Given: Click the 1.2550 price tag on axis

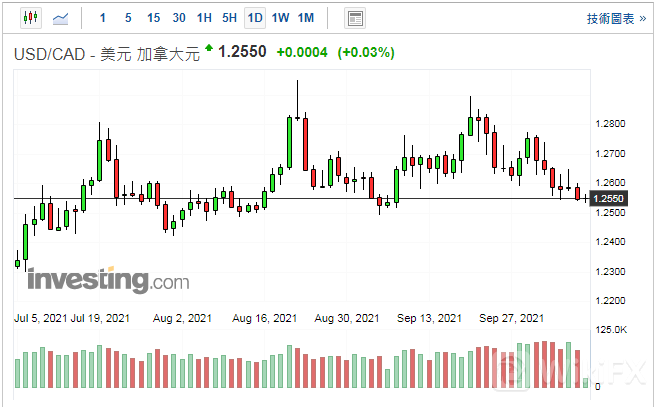Looking at the screenshot, I should (609, 199).
